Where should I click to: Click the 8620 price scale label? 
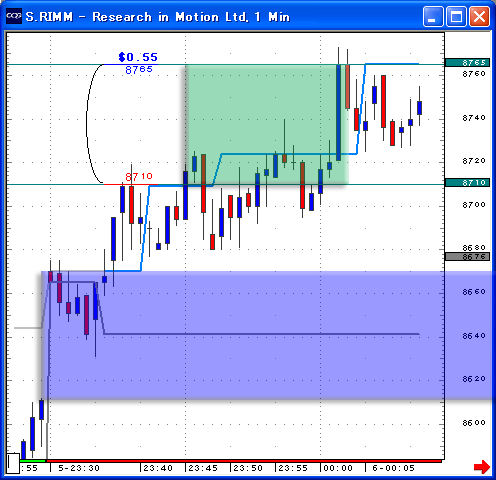pos(474,379)
